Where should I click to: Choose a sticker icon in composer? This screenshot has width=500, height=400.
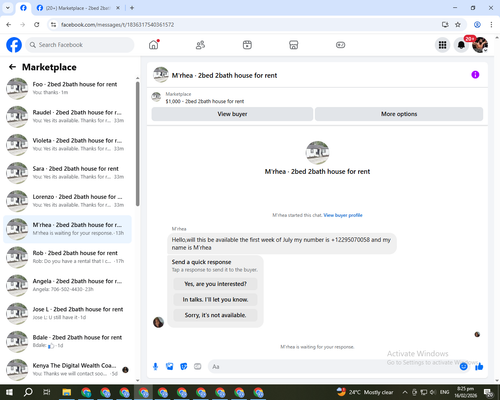(x=184, y=367)
